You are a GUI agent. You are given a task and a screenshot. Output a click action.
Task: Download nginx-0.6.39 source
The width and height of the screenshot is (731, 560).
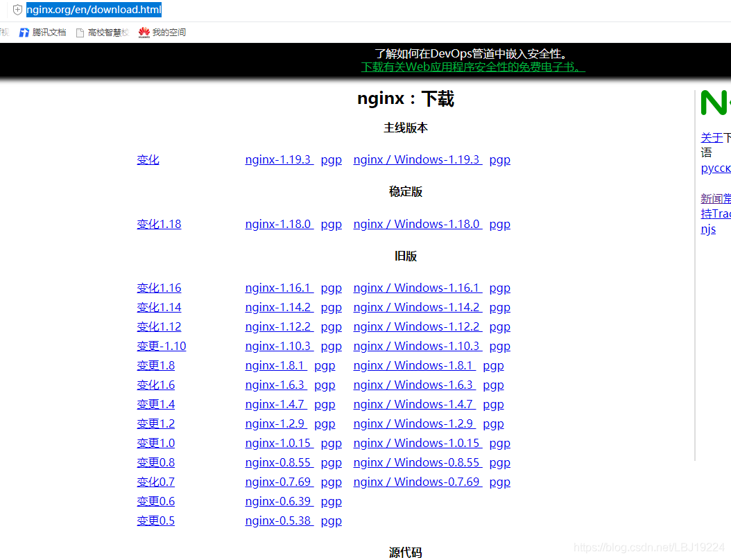point(279,501)
